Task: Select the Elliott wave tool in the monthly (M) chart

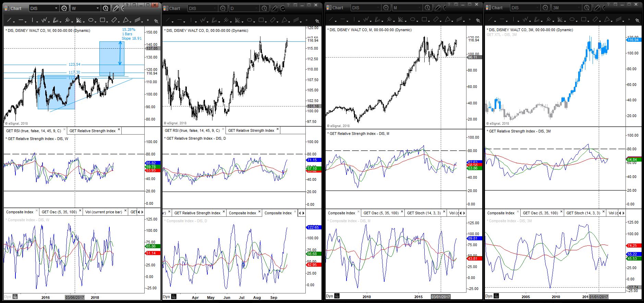Action: tap(366, 19)
